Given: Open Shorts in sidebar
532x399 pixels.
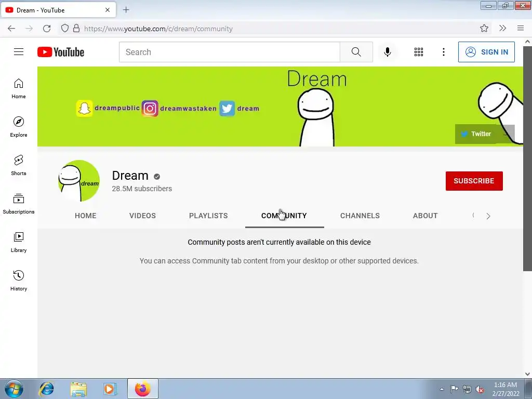Looking at the screenshot, I should click(19, 166).
